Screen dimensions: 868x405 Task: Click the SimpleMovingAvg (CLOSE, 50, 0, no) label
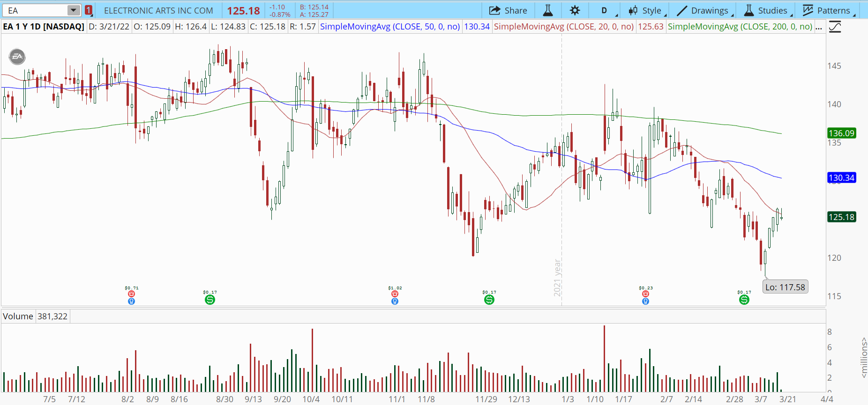point(390,27)
